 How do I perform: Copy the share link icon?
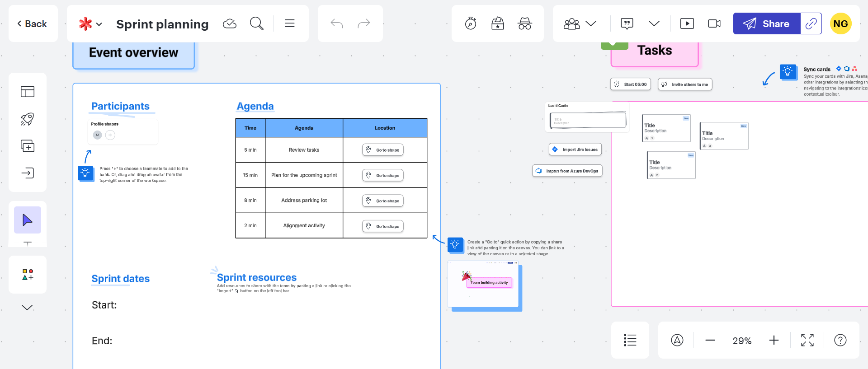(x=811, y=23)
